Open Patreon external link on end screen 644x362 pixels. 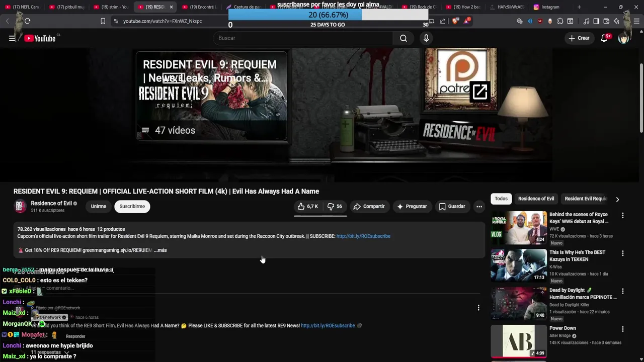tap(480, 92)
